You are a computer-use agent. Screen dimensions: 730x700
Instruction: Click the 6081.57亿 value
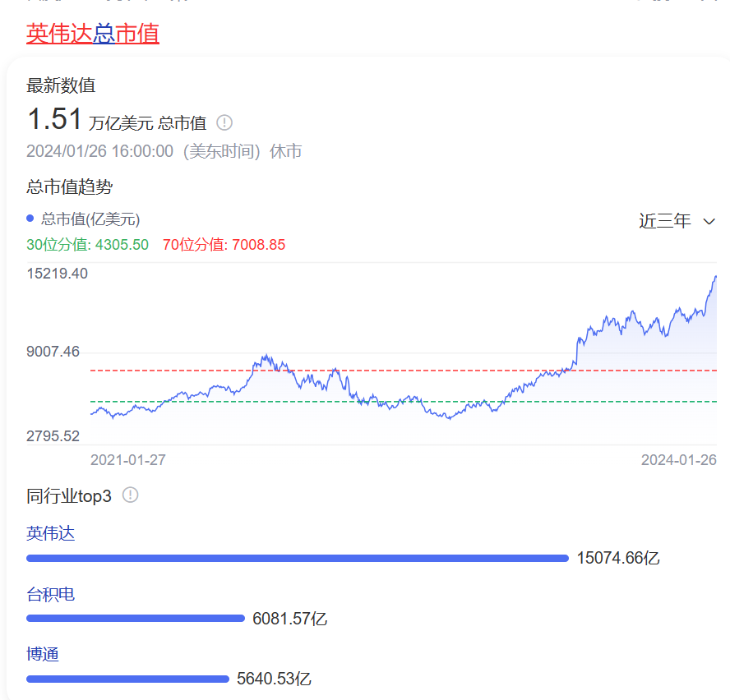tap(289, 619)
